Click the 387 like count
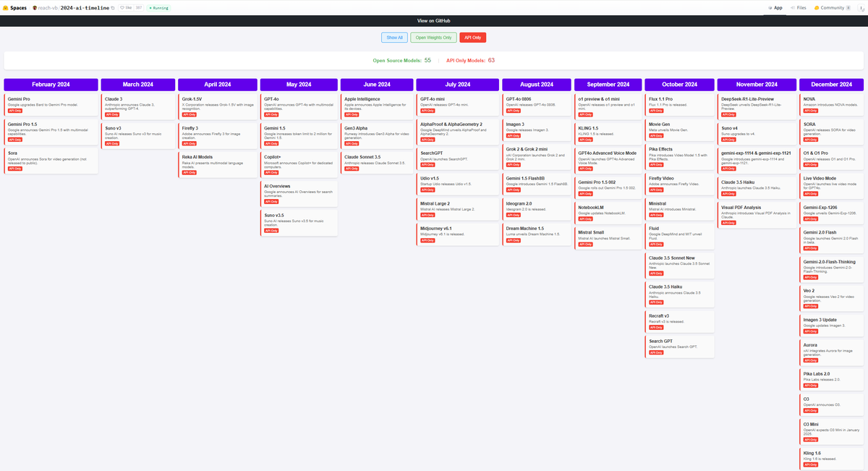This screenshot has height=471, width=868. (140, 7)
